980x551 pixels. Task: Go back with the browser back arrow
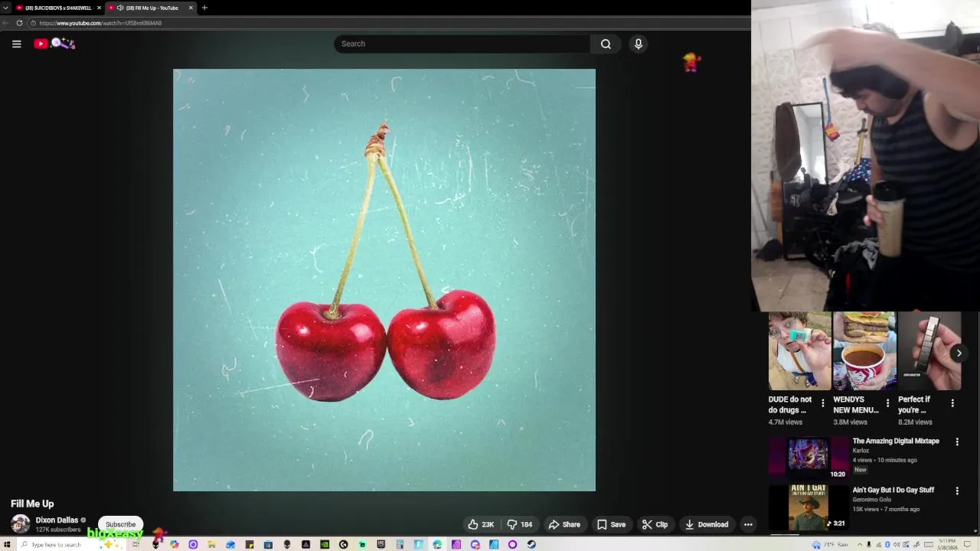click(6, 23)
